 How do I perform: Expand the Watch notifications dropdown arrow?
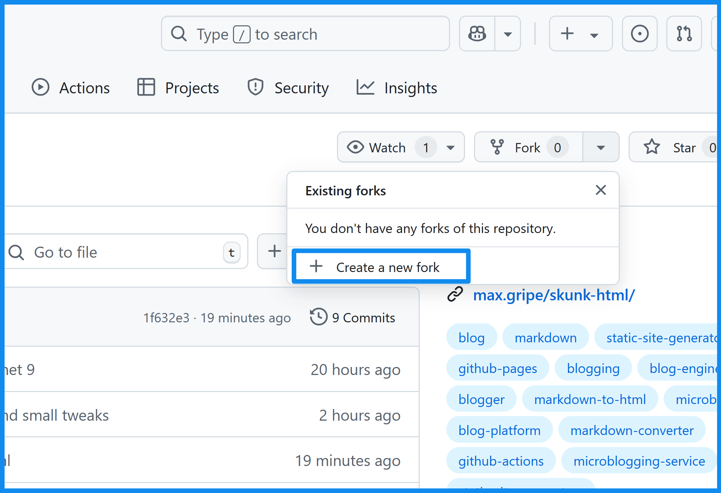(451, 147)
